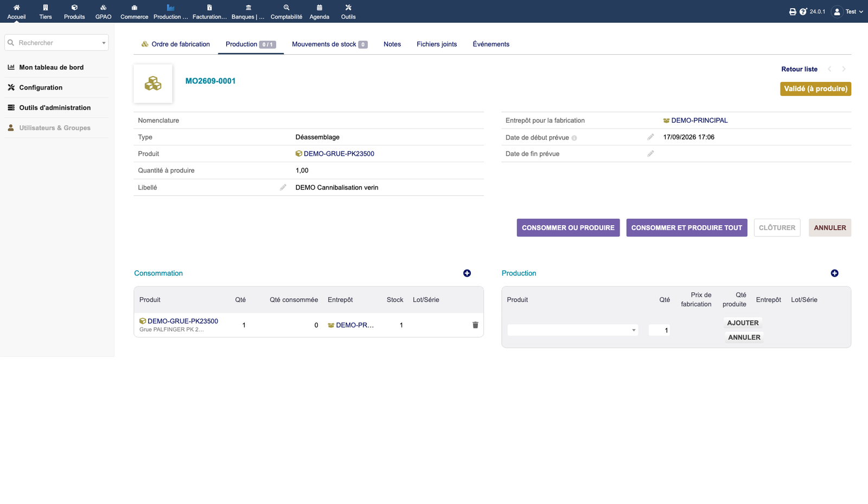Edit Date de début prévue pencil icon

[650, 137]
